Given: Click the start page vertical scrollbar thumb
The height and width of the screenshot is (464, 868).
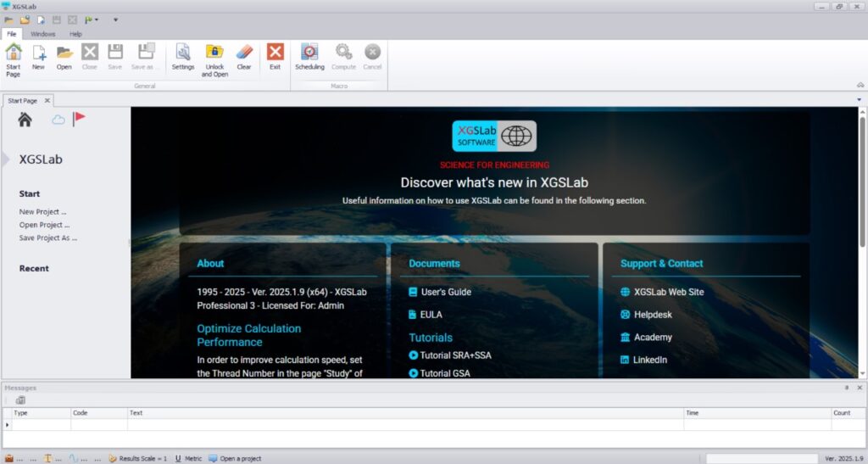Looking at the screenshot, I should click(x=862, y=182).
